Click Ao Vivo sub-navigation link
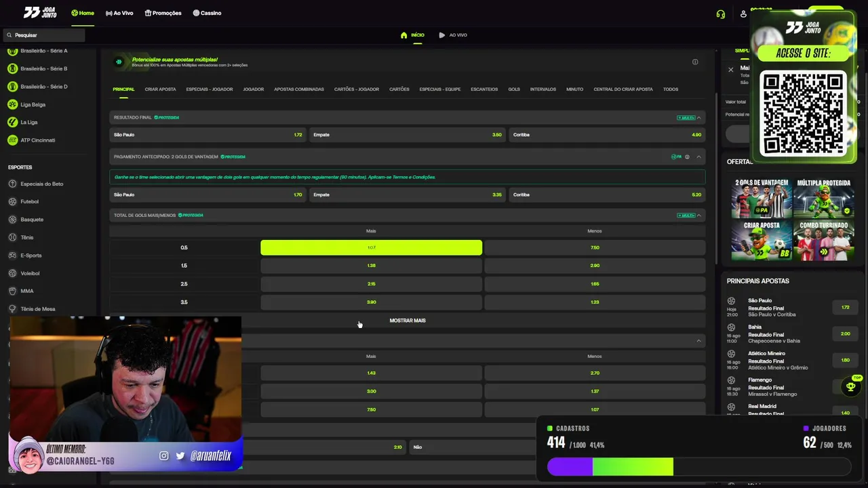 (453, 35)
